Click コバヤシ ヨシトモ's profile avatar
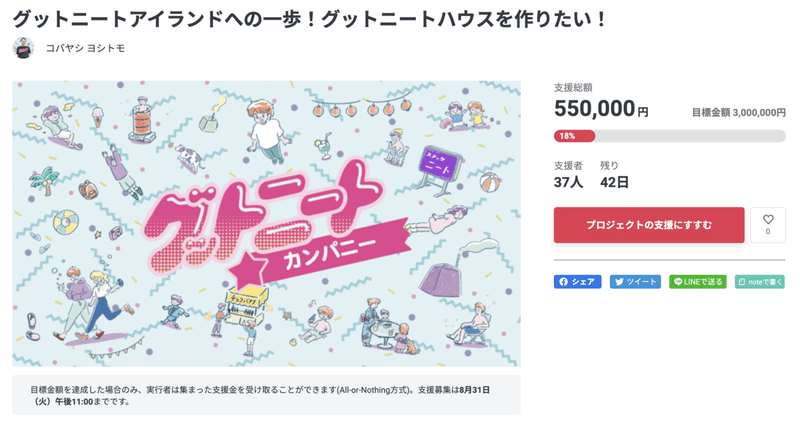The height and width of the screenshot is (426, 800). click(x=23, y=47)
